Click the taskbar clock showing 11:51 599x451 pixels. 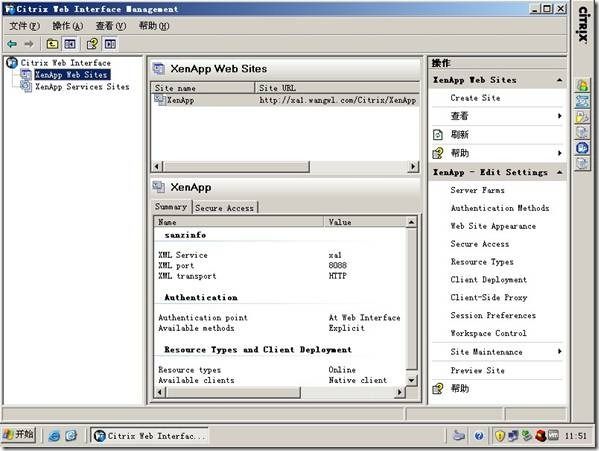pos(576,436)
